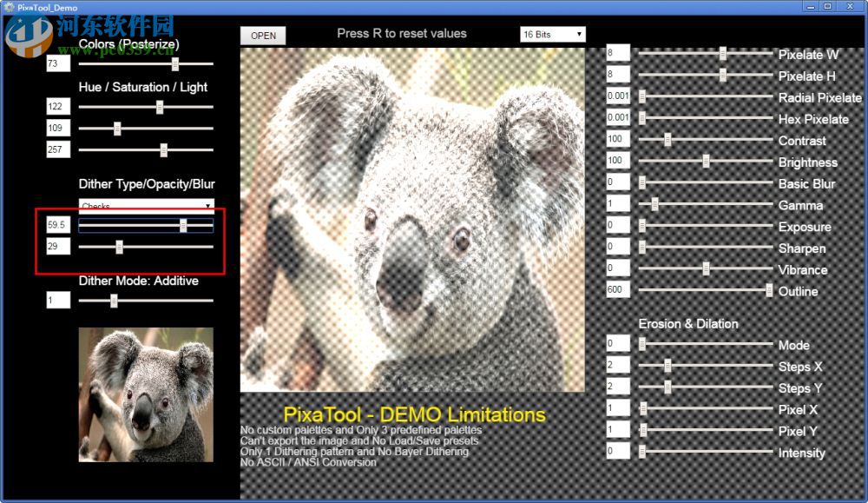Click the Pixelate W value field showing 8

coord(616,54)
